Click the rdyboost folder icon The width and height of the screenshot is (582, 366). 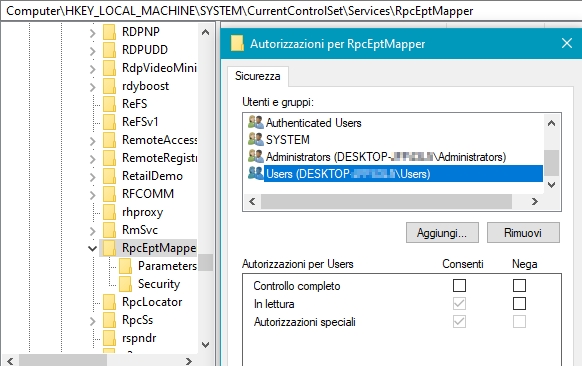tap(109, 86)
